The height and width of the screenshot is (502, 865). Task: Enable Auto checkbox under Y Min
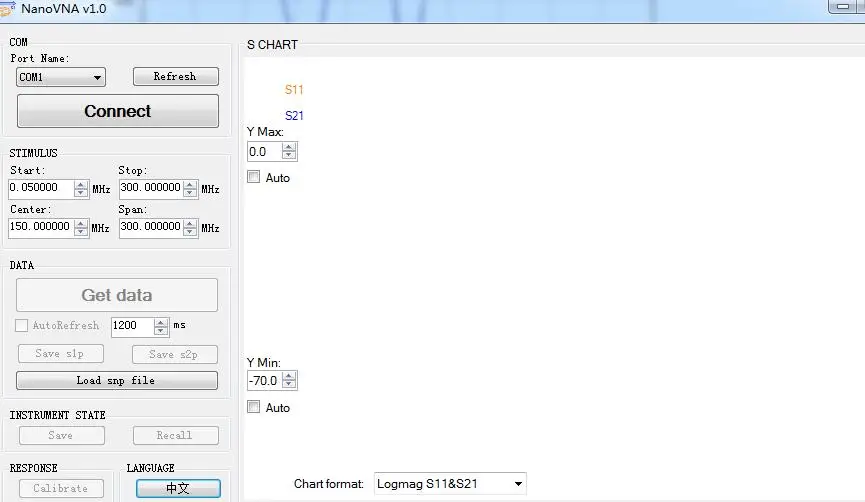tap(254, 407)
